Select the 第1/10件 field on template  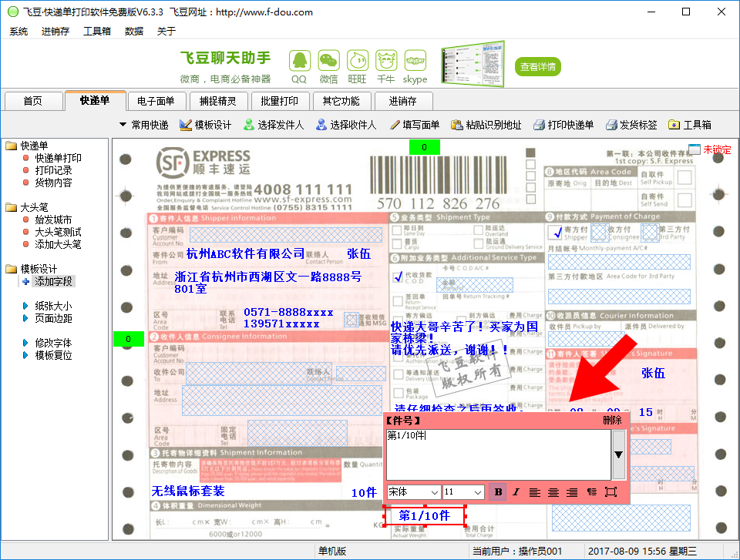click(x=425, y=515)
